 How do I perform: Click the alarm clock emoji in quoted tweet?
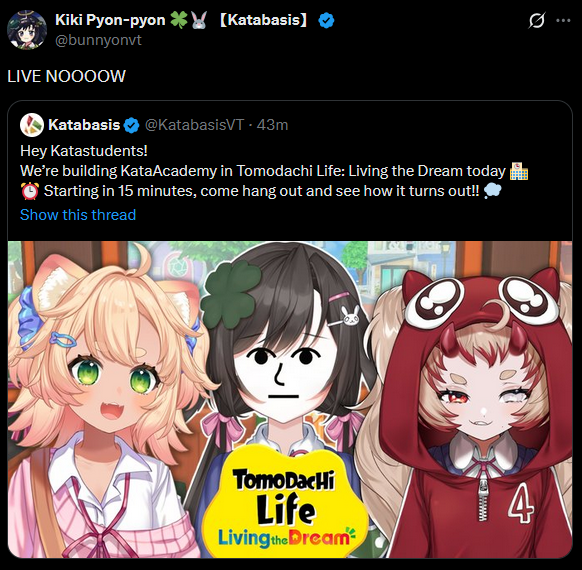(29, 191)
